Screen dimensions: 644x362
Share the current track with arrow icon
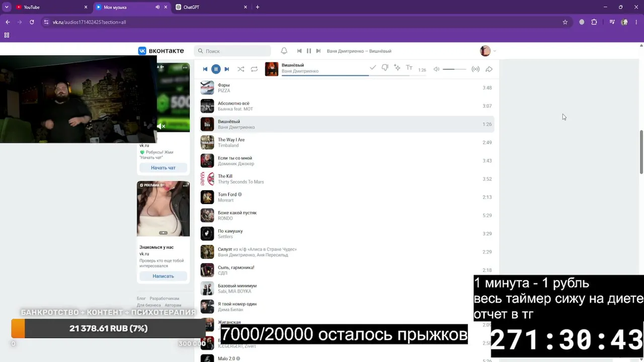click(489, 69)
